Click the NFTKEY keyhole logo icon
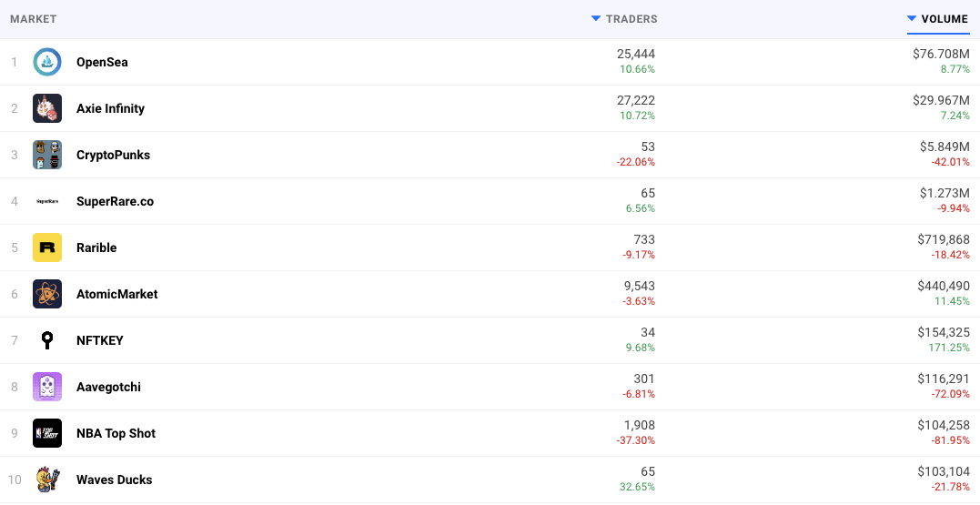 click(47, 340)
